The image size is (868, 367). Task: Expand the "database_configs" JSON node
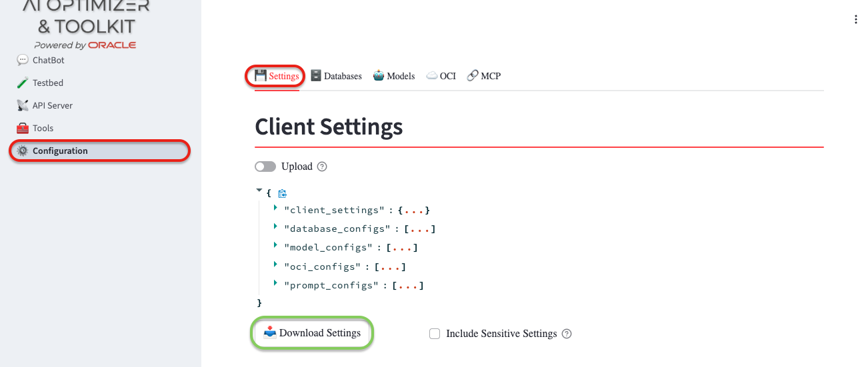pos(275,227)
